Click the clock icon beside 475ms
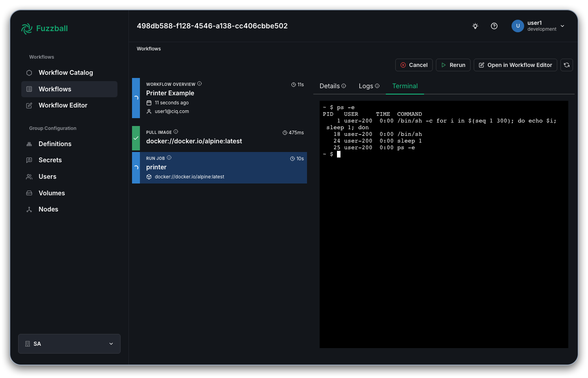 click(285, 133)
